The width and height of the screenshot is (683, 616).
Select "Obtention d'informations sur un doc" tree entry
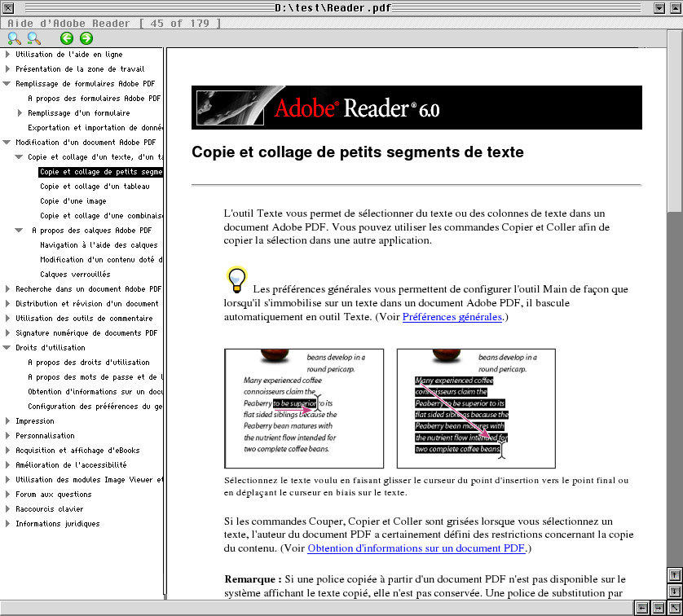(x=95, y=392)
